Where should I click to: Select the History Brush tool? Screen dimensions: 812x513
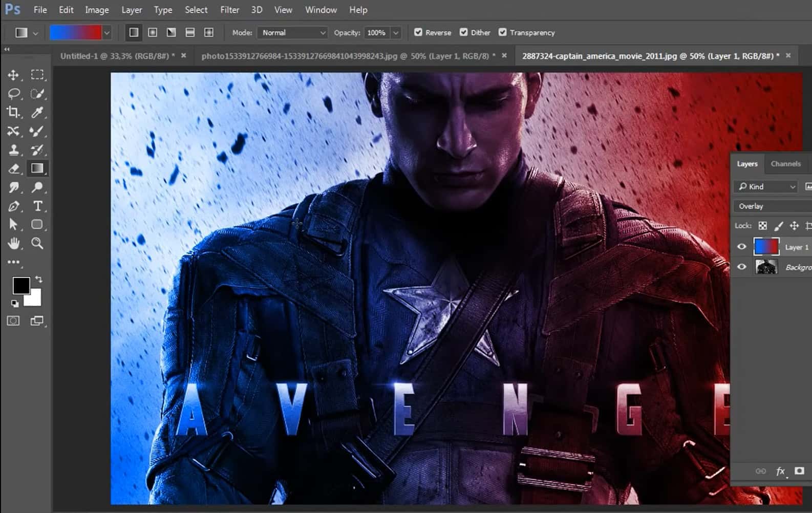37,149
